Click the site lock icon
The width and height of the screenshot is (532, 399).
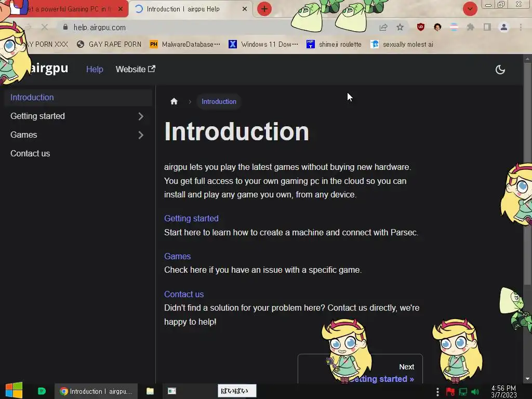tap(65, 27)
